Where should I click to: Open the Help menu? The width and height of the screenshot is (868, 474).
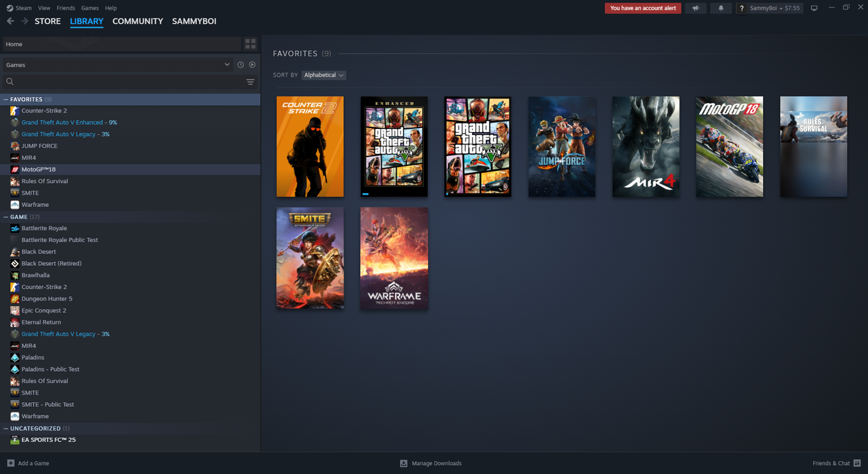coord(111,8)
